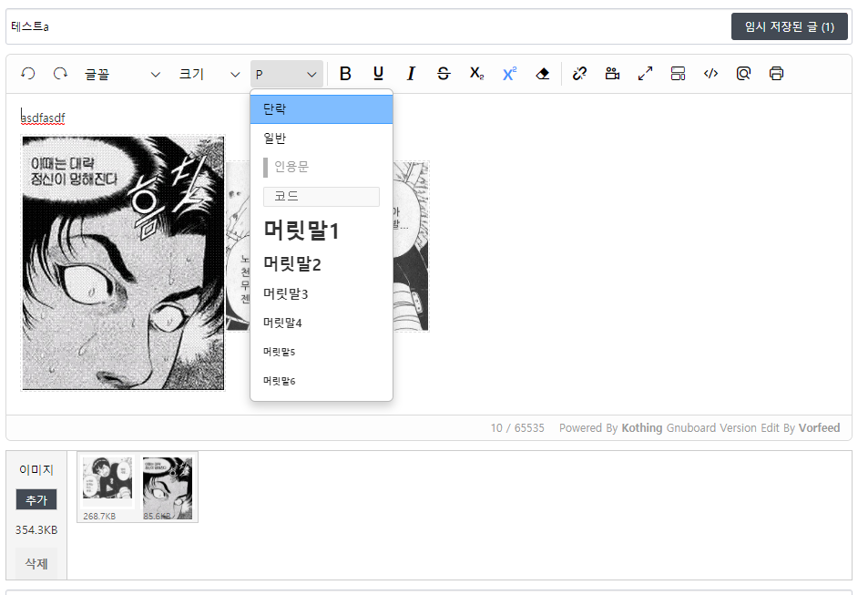Switch to HTML code view
The width and height of the screenshot is (868, 595).
(x=710, y=74)
